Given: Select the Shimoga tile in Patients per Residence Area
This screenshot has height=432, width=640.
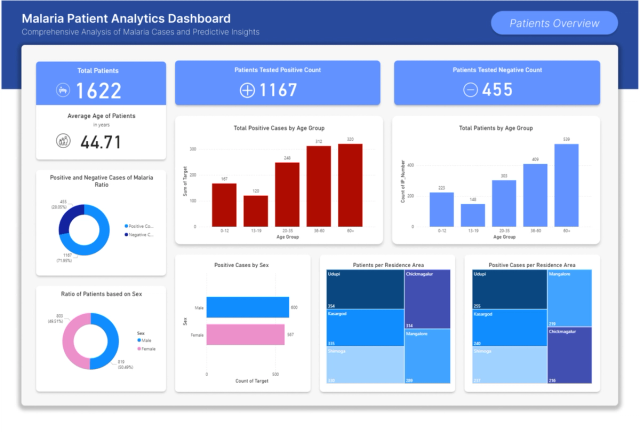Looking at the screenshot, I should (x=365, y=365).
